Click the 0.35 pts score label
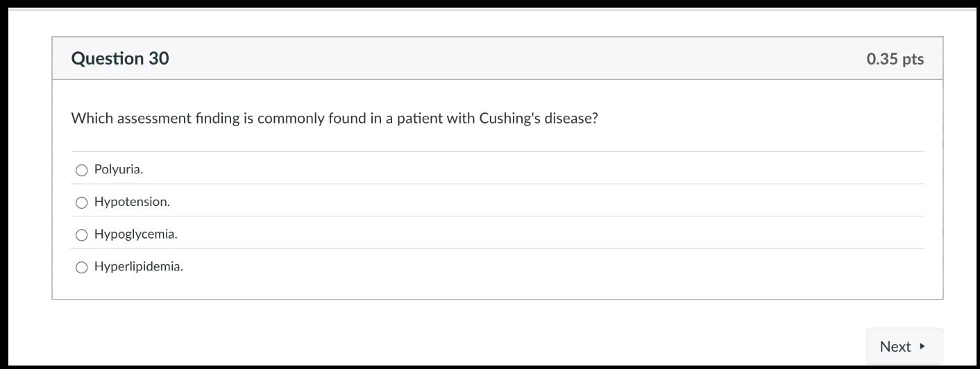This screenshot has width=980, height=369. pyautogui.click(x=895, y=59)
